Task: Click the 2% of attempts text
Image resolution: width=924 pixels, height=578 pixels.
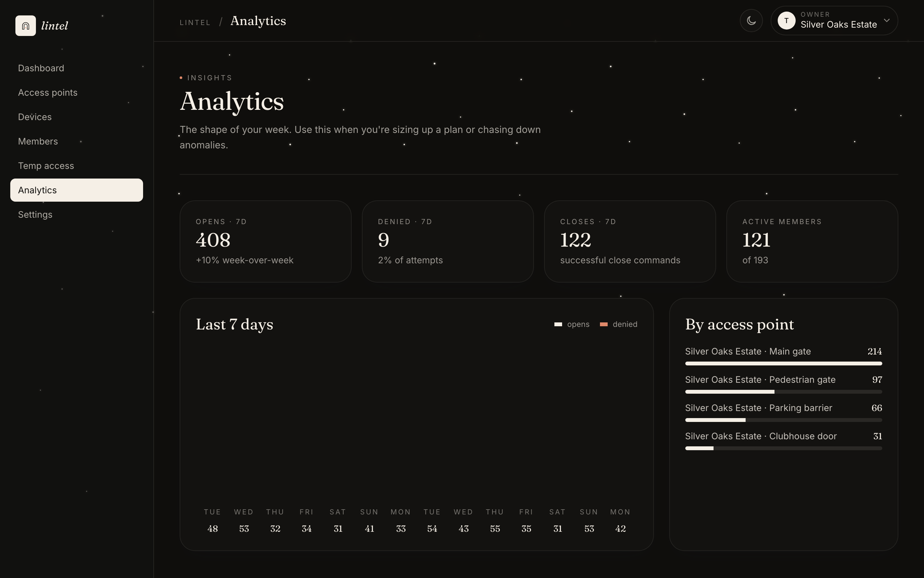Action: pyautogui.click(x=410, y=260)
